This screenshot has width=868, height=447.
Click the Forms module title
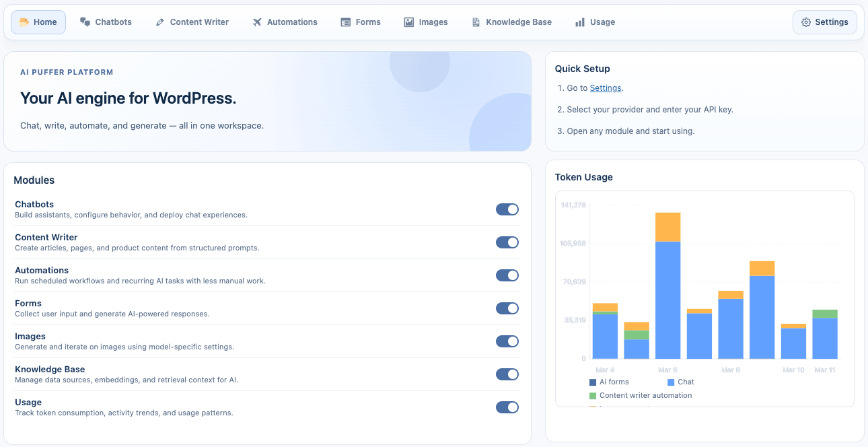click(28, 304)
